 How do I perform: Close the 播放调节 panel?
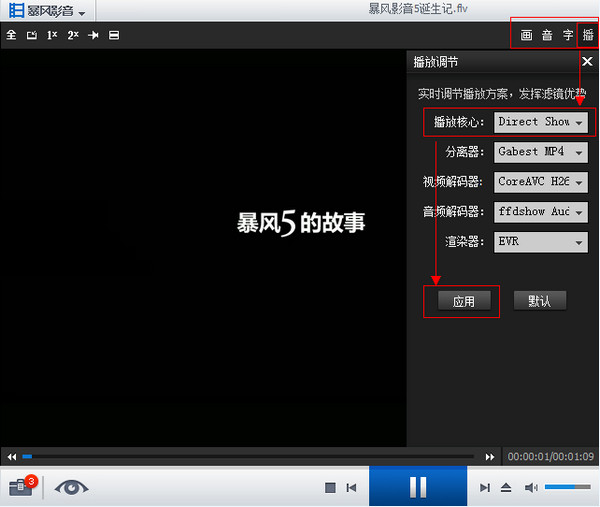[x=587, y=61]
